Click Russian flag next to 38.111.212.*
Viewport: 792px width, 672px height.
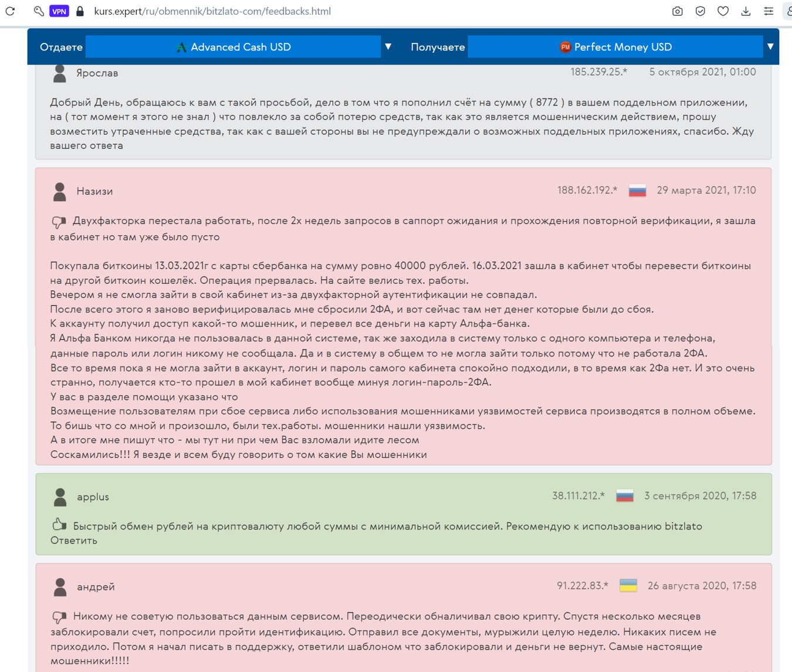625,496
